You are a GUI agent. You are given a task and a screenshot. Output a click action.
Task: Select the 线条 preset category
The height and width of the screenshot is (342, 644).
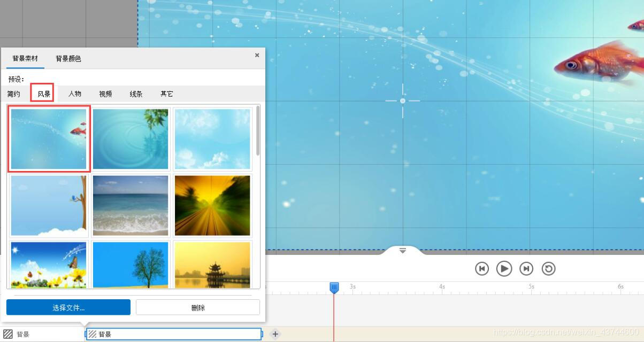click(x=136, y=94)
